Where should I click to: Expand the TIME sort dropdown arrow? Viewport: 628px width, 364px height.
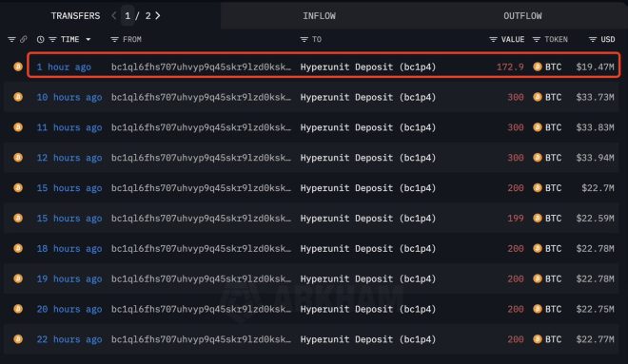[x=88, y=39]
